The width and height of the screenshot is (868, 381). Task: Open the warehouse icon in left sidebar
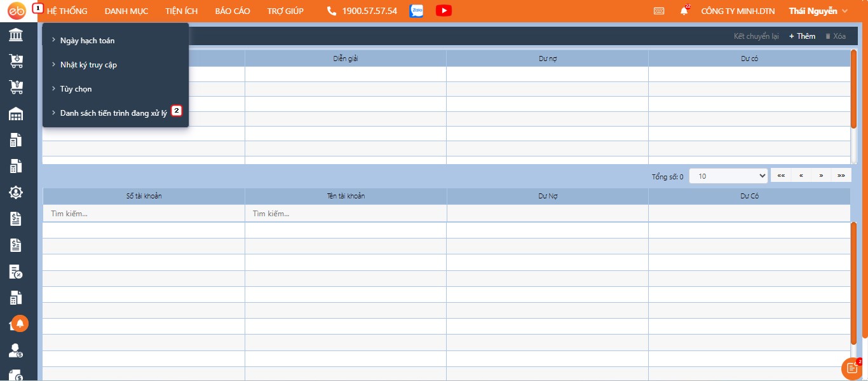[16, 114]
